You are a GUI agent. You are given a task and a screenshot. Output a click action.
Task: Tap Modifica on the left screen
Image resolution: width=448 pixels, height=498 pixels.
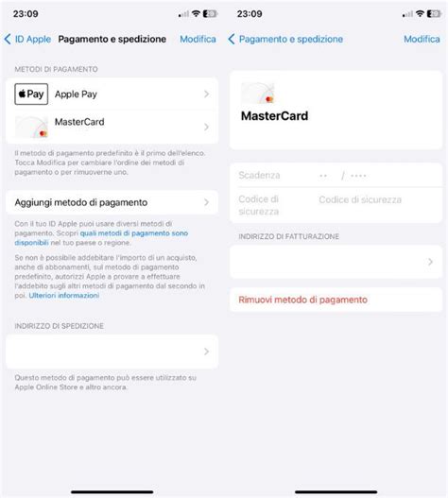(198, 39)
